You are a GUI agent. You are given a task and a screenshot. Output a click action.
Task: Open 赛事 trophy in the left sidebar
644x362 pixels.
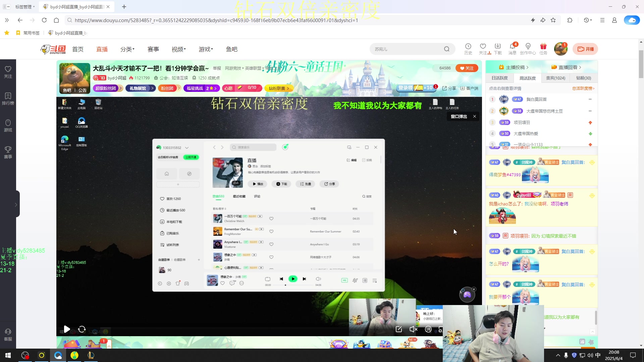(8, 152)
